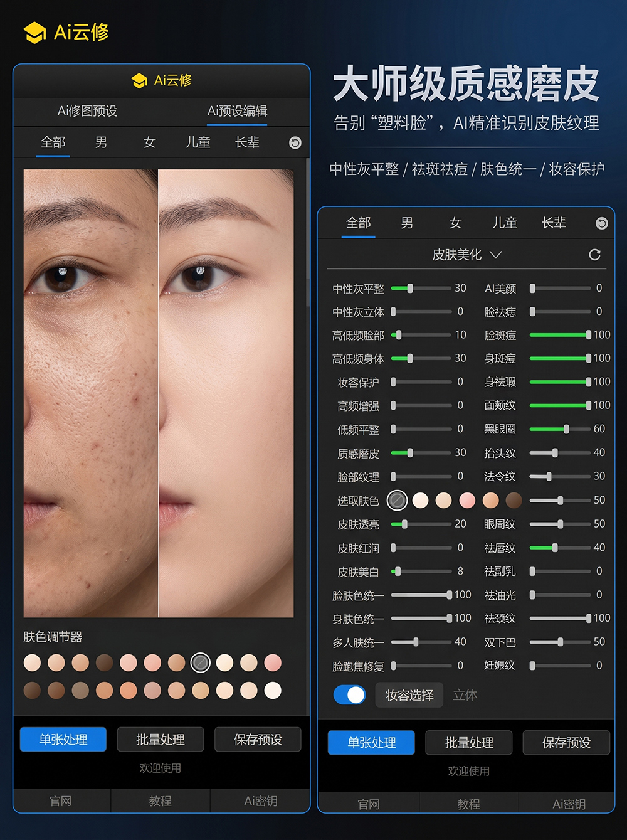Image resolution: width=627 pixels, height=840 pixels.
Task: Click the 黑眼圈 slider handle
Action: tap(567, 429)
